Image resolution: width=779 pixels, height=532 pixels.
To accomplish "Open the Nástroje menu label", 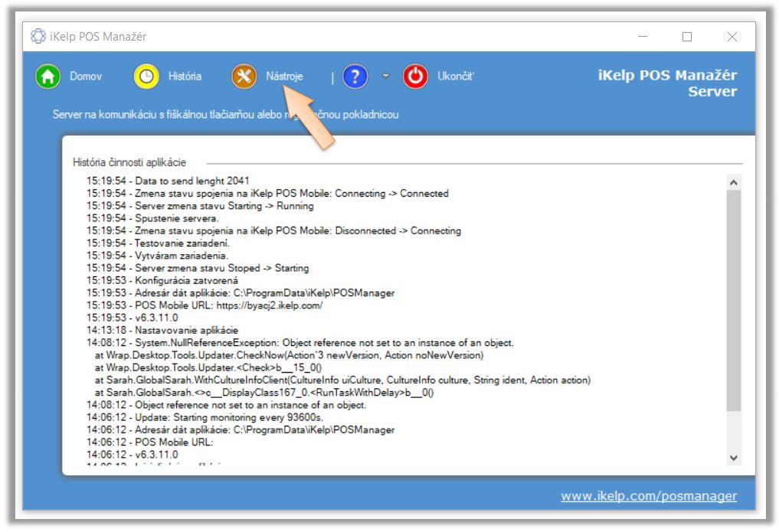I will tap(284, 77).
